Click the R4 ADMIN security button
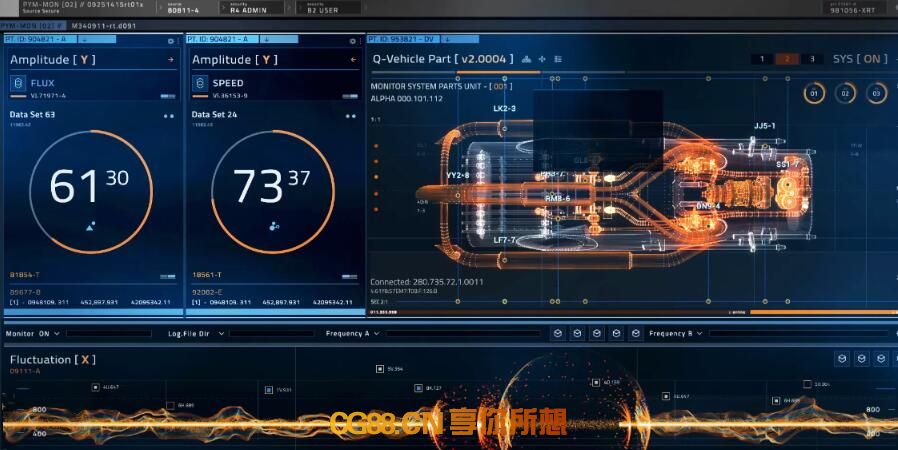898x450 pixels. point(252,7)
